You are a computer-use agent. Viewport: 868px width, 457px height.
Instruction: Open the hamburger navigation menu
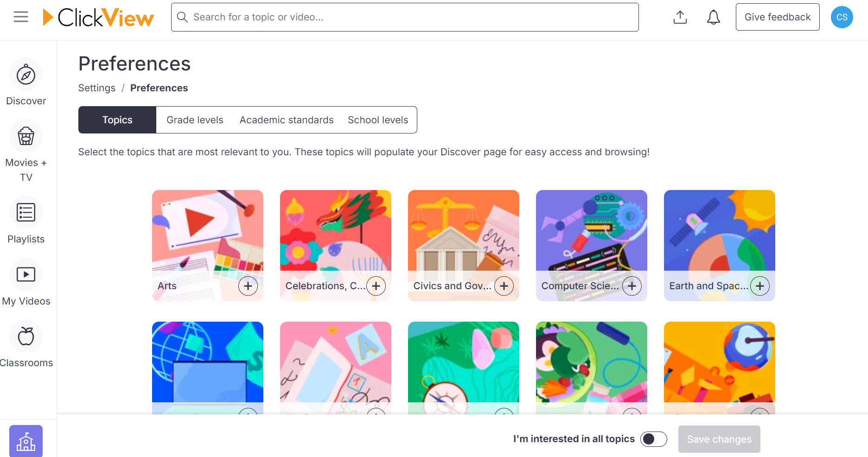tap(21, 17)
